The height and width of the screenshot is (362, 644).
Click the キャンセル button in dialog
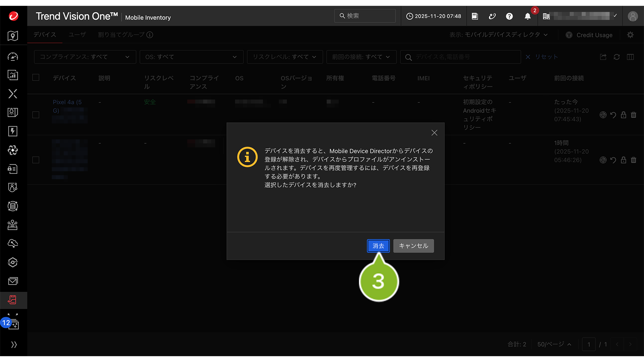click(x=413, y=246)
